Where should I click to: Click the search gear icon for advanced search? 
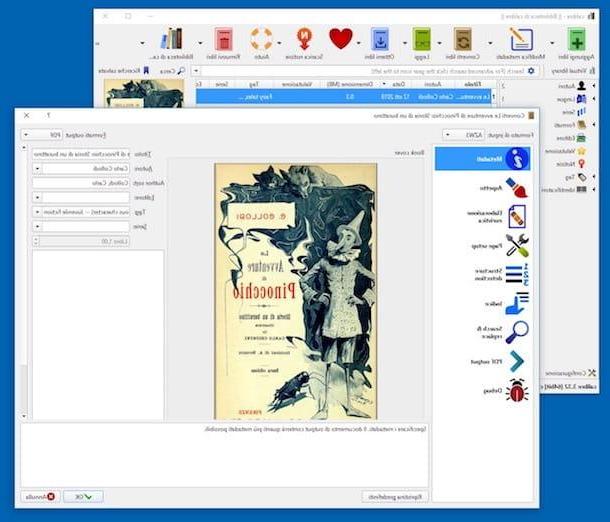(x=531, y=71)
